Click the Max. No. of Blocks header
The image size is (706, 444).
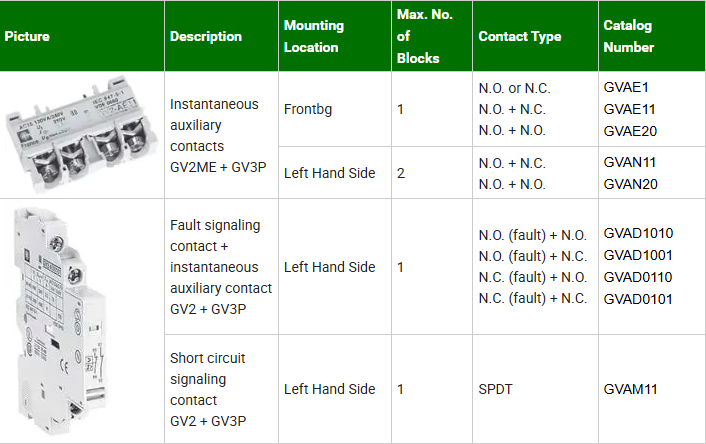click(420, 37)
